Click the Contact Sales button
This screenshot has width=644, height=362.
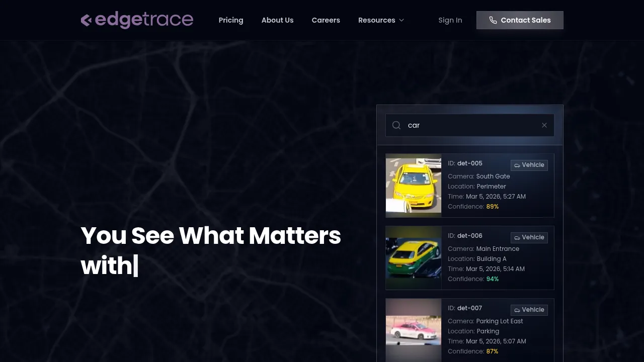(520, 20)
